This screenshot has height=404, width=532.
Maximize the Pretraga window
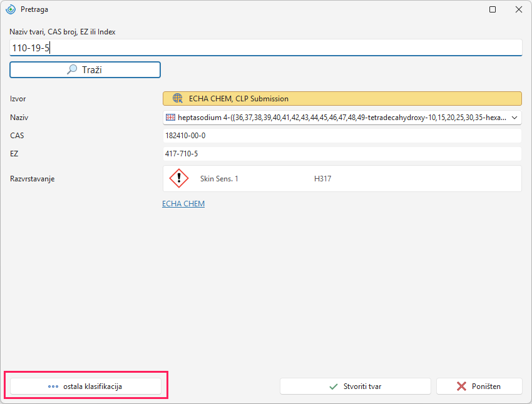tap(493, 9)
